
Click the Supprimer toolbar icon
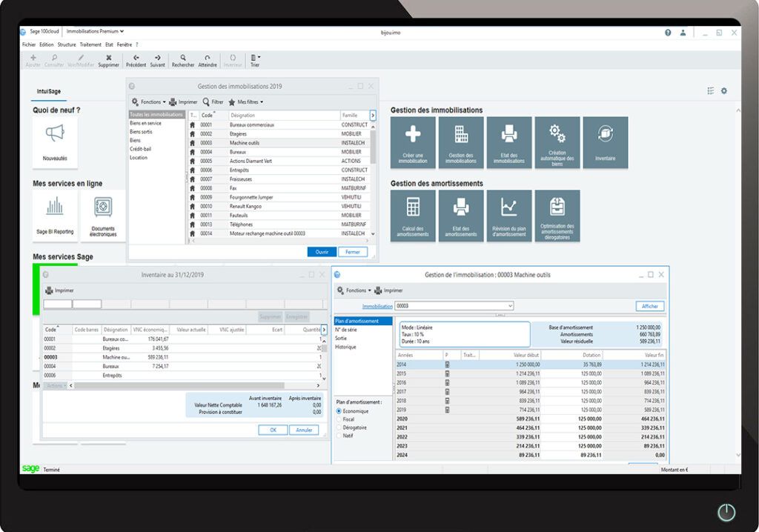(x=108, y=60)
